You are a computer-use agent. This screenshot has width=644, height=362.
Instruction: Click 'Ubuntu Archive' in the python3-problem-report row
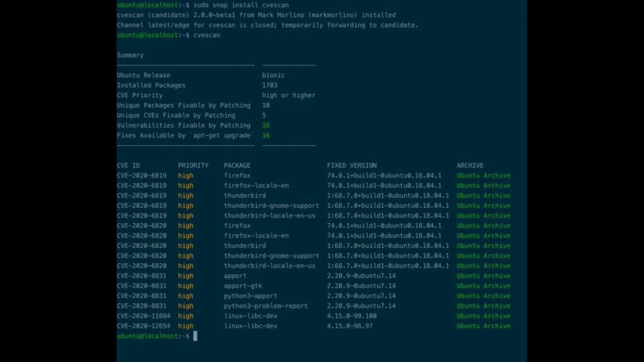tap(483, 306)
